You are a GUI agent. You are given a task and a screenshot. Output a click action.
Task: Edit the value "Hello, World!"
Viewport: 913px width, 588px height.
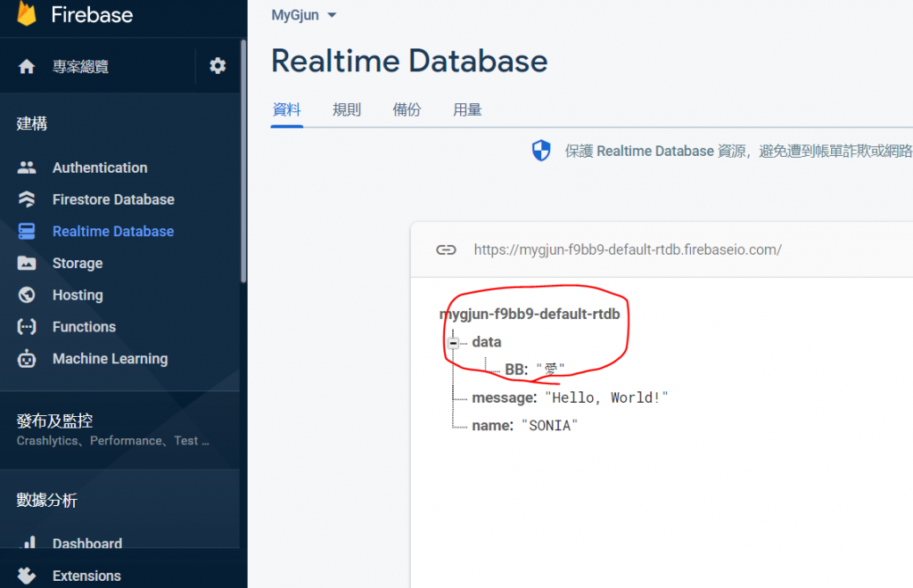pos(606,398)
